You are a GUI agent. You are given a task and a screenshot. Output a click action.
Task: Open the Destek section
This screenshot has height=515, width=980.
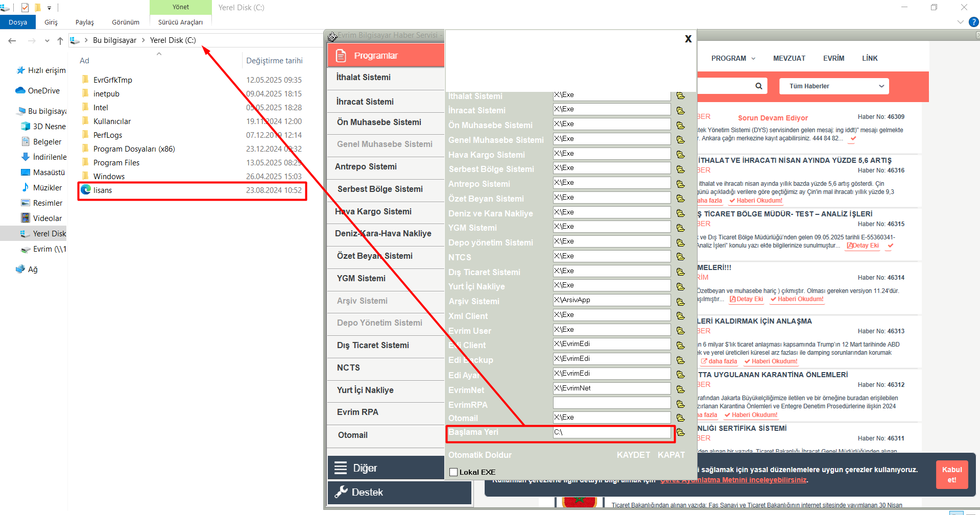399,492
